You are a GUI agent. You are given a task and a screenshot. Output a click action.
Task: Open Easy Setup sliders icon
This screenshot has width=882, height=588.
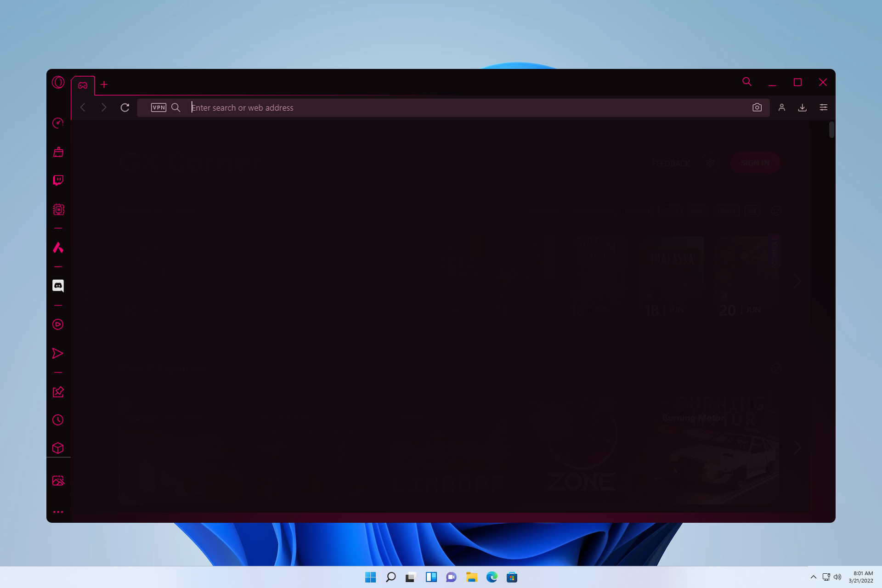824,107
